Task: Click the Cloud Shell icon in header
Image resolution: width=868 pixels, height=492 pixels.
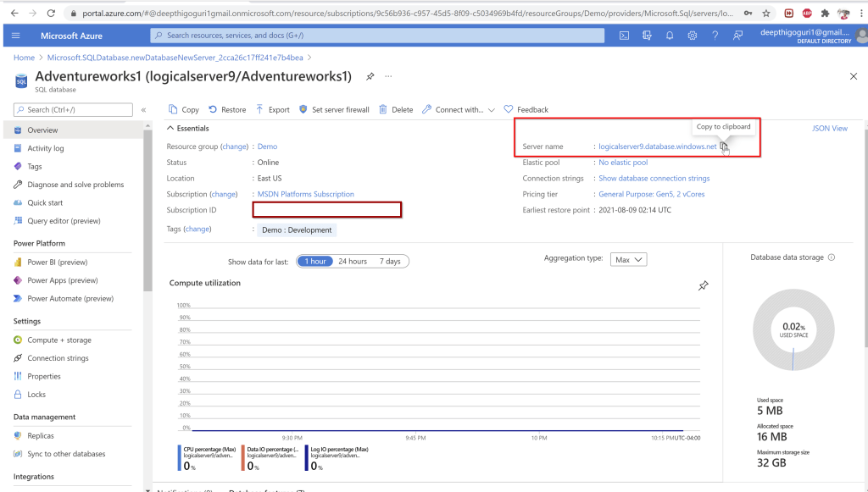Action: coord(624,36)
